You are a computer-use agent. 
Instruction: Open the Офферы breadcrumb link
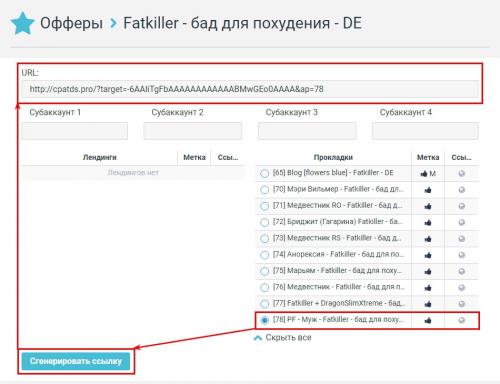(x=71, y=23)
